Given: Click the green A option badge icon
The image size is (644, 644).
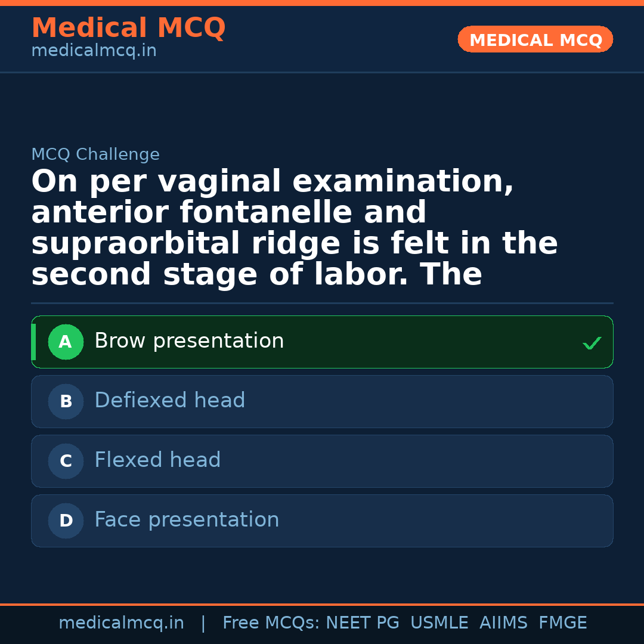Looking at the screenshot, I should pos(66,342).
